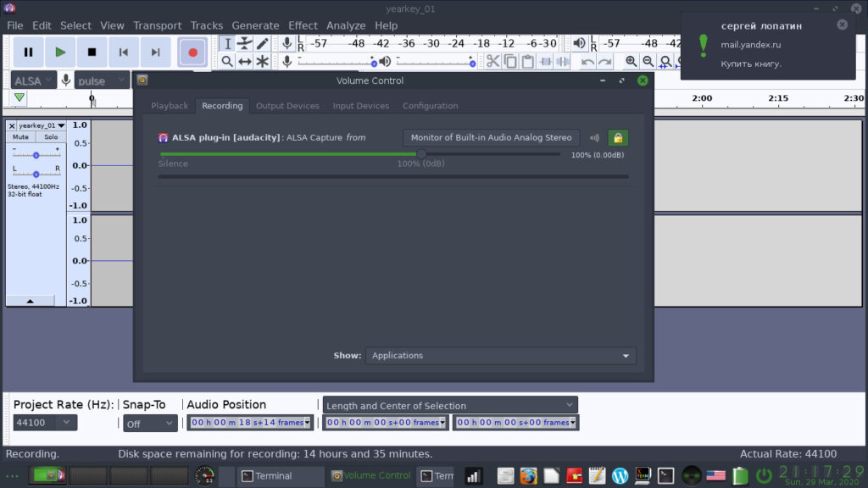Choose the Draw pencil tool
This screenshot has height=488, width=868.
pyautogui.click(x=263, y=44)
